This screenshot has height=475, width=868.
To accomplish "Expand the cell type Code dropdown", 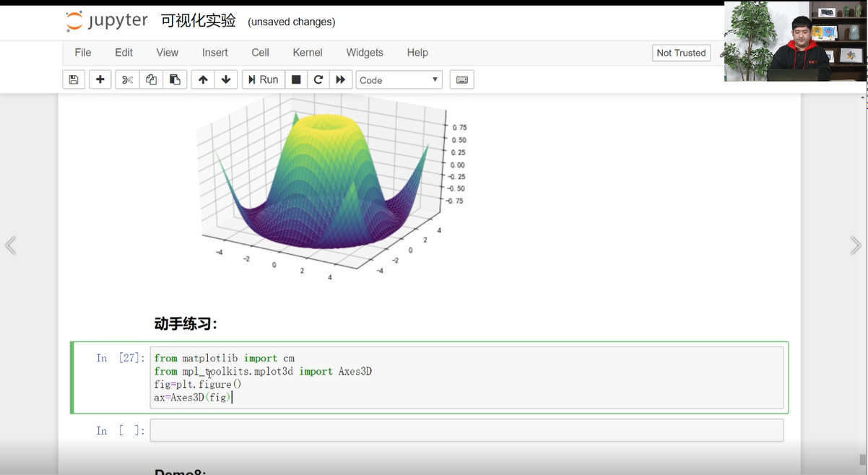I will 399,80.
